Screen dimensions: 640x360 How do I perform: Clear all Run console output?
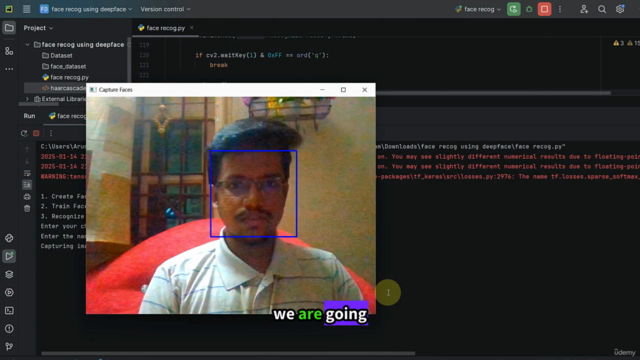27,209
